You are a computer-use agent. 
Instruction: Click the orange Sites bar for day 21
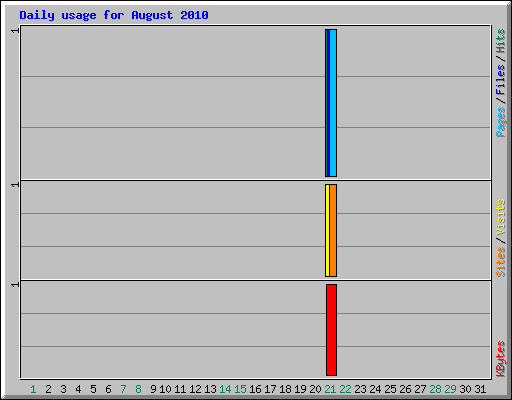point(333,230)
